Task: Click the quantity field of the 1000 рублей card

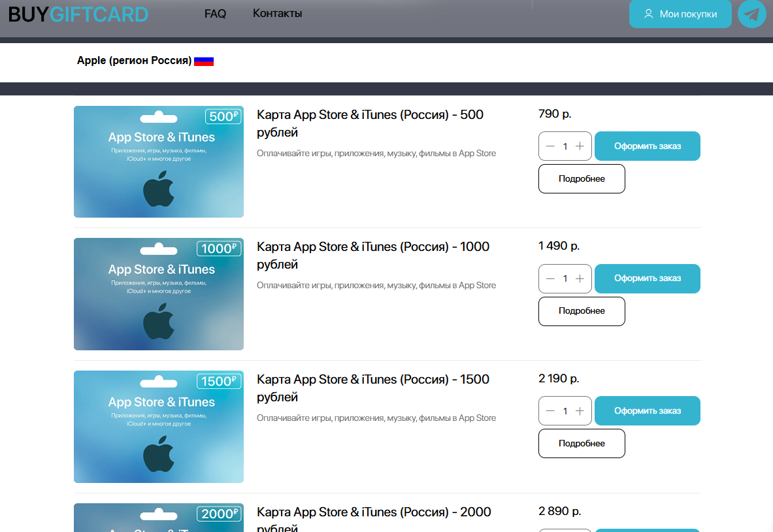Action: (x=565, y=278)
